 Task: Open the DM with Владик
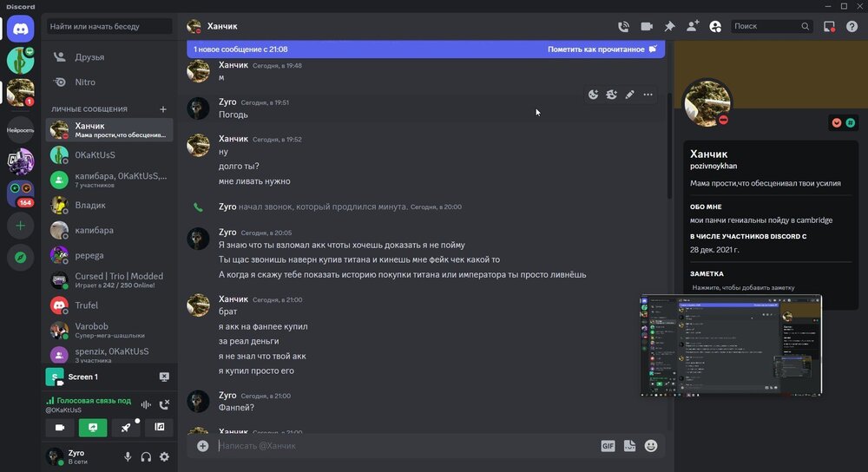click(109, 206)
